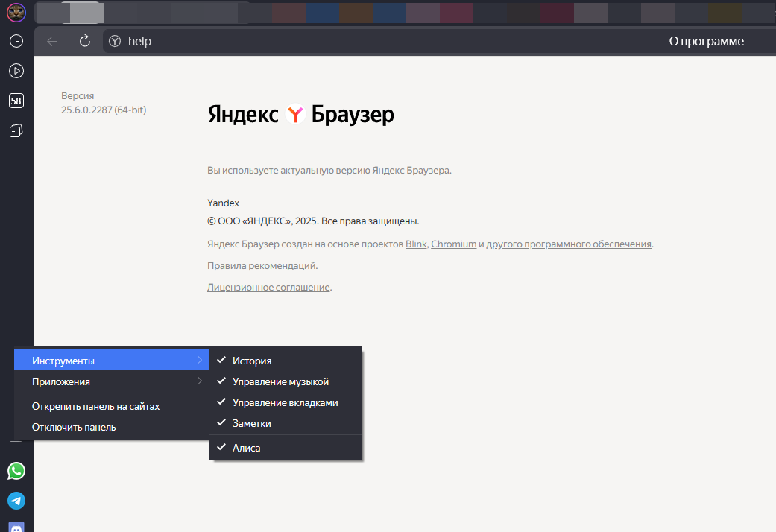Launch Discord from the sidebar
The height and width of the screenshot is (532, 776).
[x=16, y=527]
